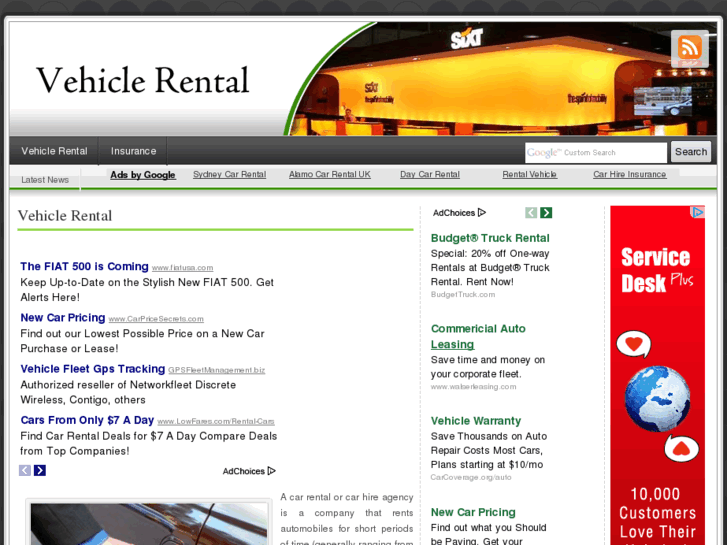727x545 pixels.
Task: Open Cars From Only $7 A Day ad
Action: pyautogui.click(x=87, y=420)
